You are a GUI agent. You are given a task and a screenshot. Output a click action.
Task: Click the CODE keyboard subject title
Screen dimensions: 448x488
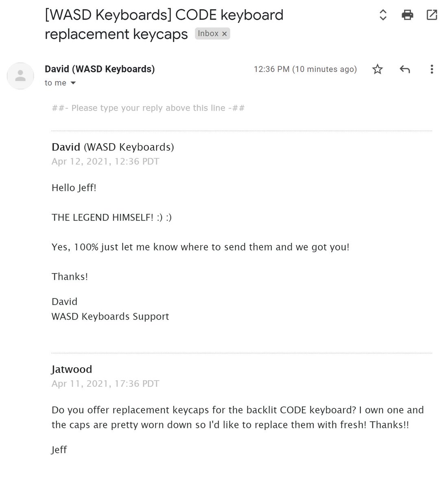pos(164,24)
